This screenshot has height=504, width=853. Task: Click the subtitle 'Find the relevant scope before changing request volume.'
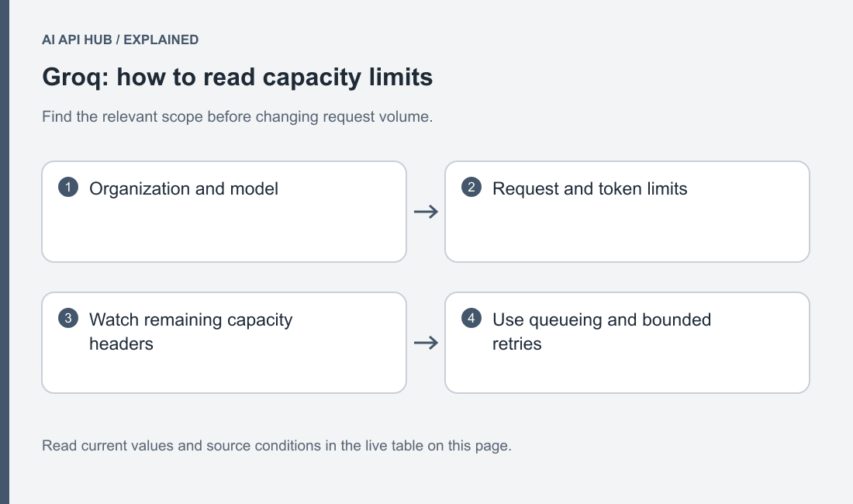coord(237,116)
